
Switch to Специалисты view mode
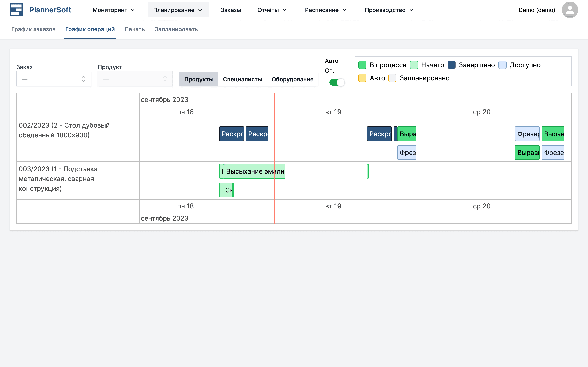pos(242,79)
